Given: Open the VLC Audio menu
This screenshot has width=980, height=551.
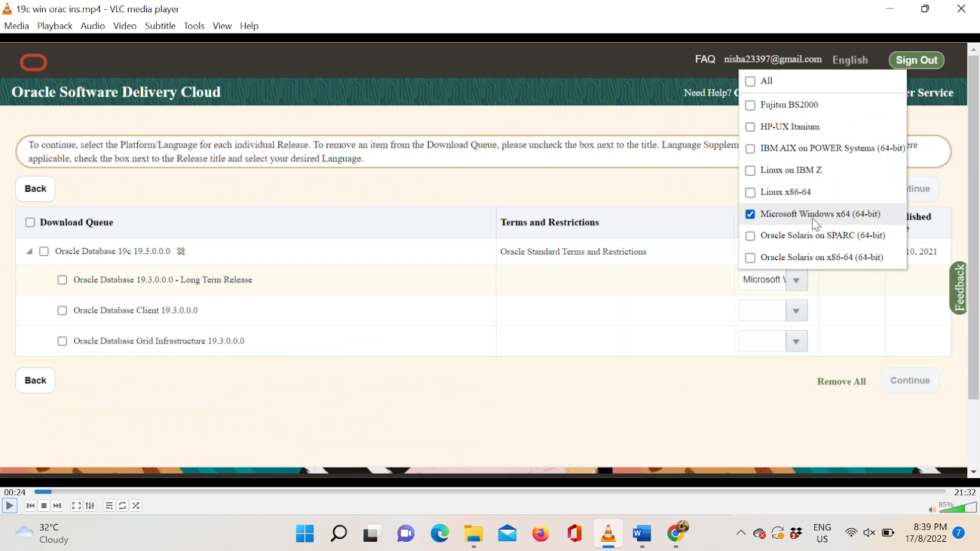Looking at the screenshot, I should (x=92, y=26).
